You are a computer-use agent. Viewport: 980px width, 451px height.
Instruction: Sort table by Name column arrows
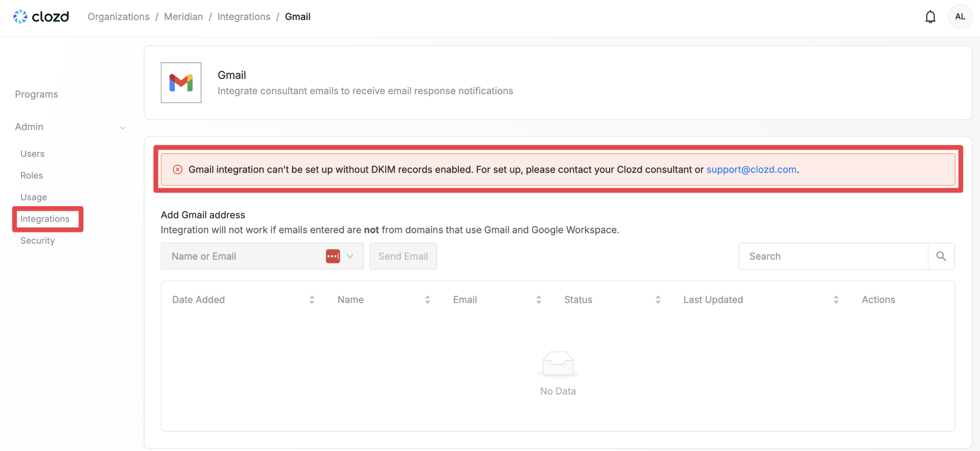pos(427,300)
